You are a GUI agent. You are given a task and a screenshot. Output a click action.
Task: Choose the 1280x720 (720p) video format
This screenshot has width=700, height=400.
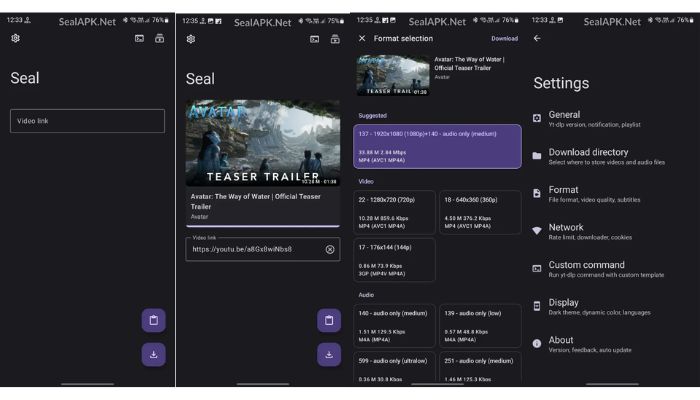394,211
